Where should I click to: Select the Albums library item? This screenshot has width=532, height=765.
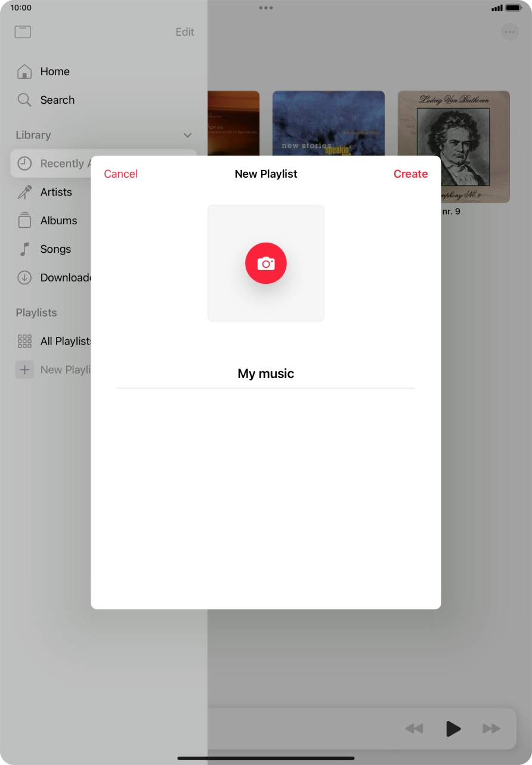click(x=58, y=221)
